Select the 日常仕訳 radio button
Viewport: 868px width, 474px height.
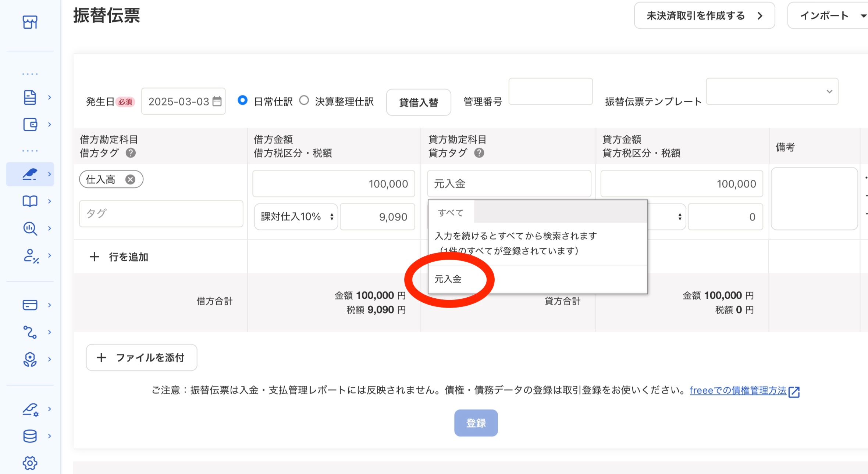pos(242,100)
